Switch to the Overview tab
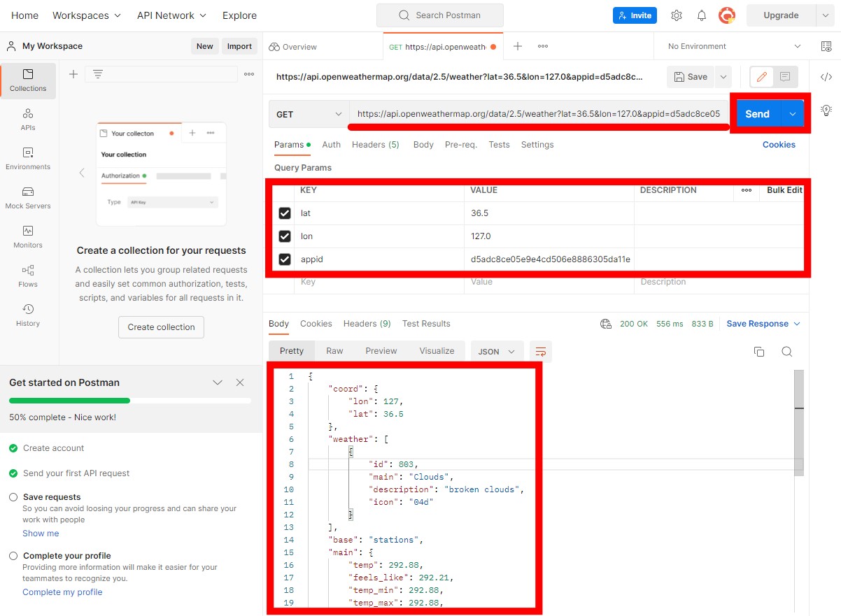The height and width of the screenshot is (616, 841). tap(292, 47)
